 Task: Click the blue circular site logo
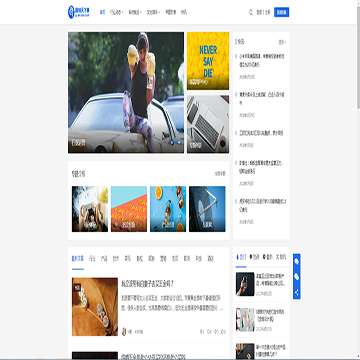click(x=71, y=12)
